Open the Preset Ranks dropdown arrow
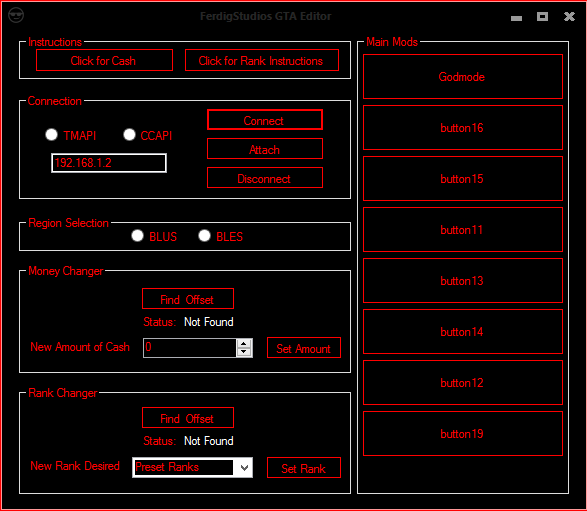 coord(244,468)
